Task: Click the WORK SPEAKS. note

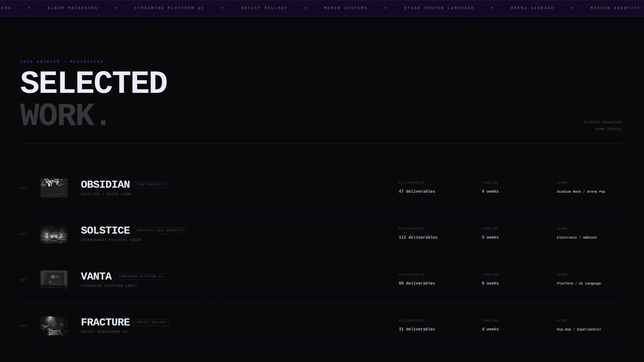Action: tap(609, 129)
